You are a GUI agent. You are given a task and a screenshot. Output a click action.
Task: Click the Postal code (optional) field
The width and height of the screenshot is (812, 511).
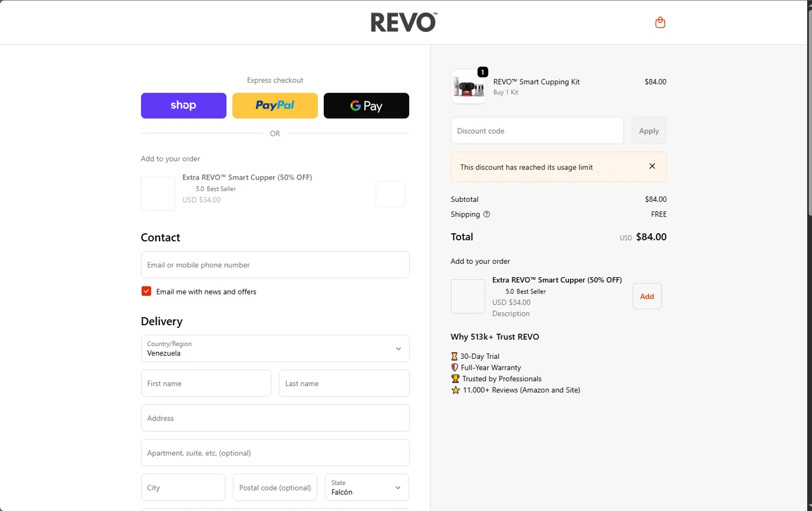coord(275,487)
